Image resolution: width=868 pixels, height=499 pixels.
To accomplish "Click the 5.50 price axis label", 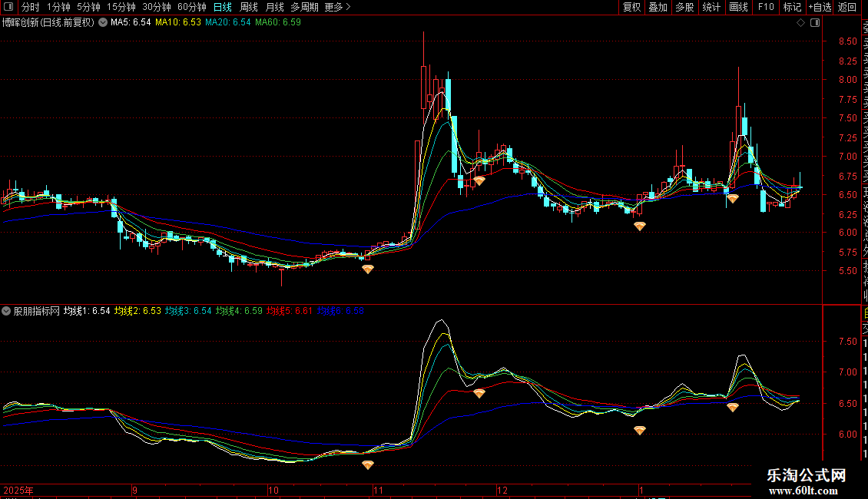I will pyautogui.click(x=847, y=271).
